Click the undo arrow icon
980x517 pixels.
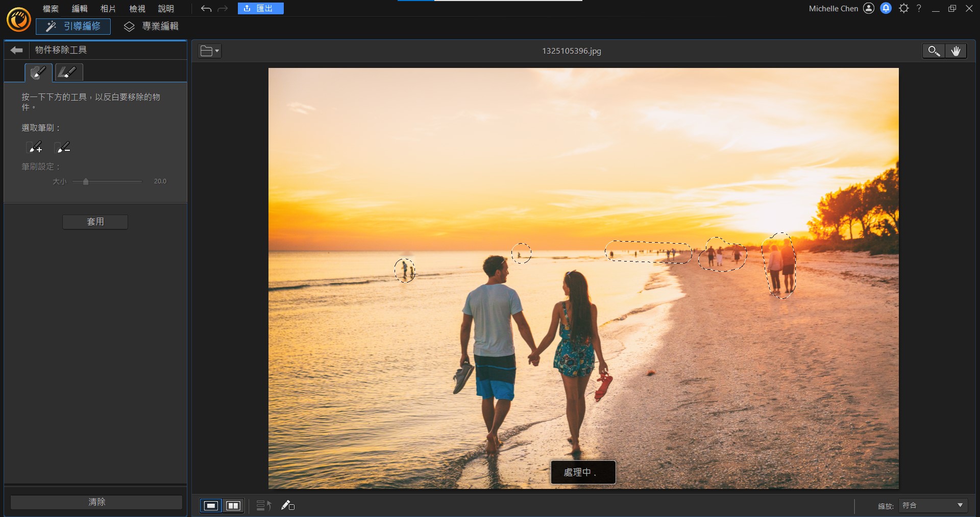[206, 9]
